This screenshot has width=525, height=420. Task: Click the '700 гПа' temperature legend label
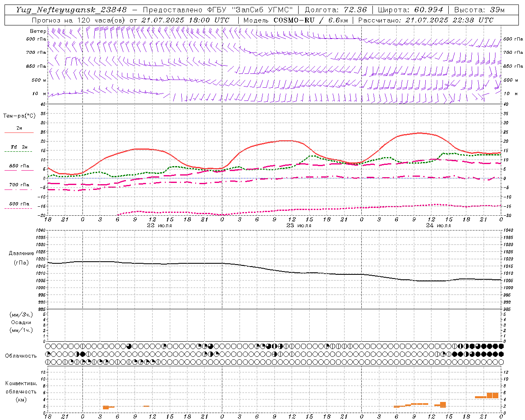click(x=19, y=185)
